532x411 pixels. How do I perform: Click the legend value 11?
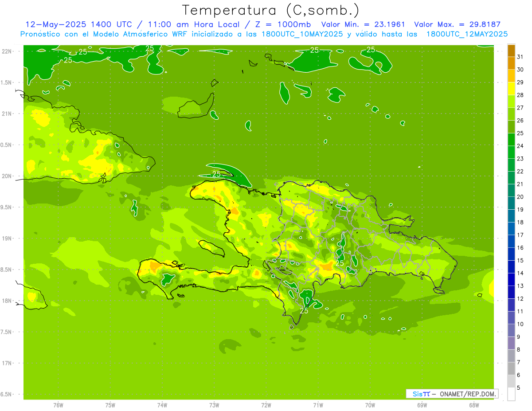pos(520,311)
